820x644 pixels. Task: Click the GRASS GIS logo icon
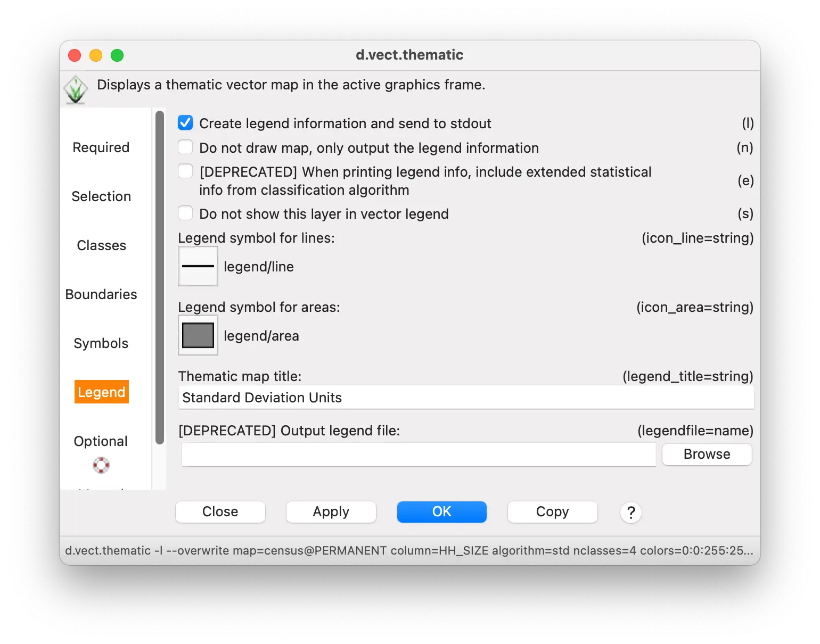(x=76, y=89)
